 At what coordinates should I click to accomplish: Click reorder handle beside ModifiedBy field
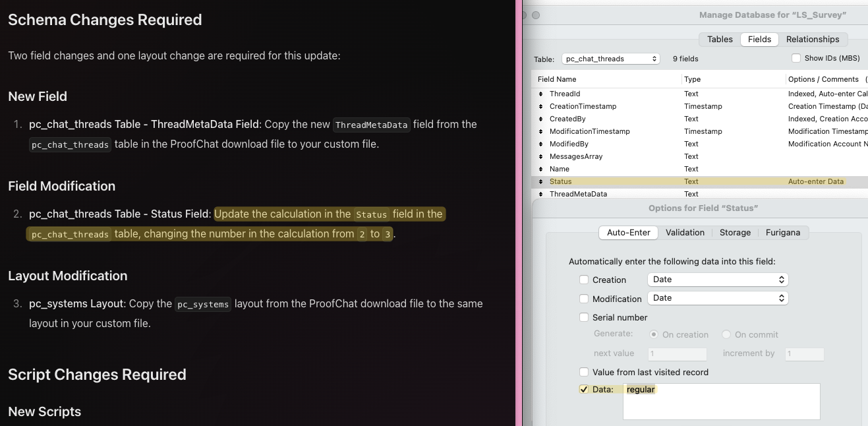pos(541,144)
